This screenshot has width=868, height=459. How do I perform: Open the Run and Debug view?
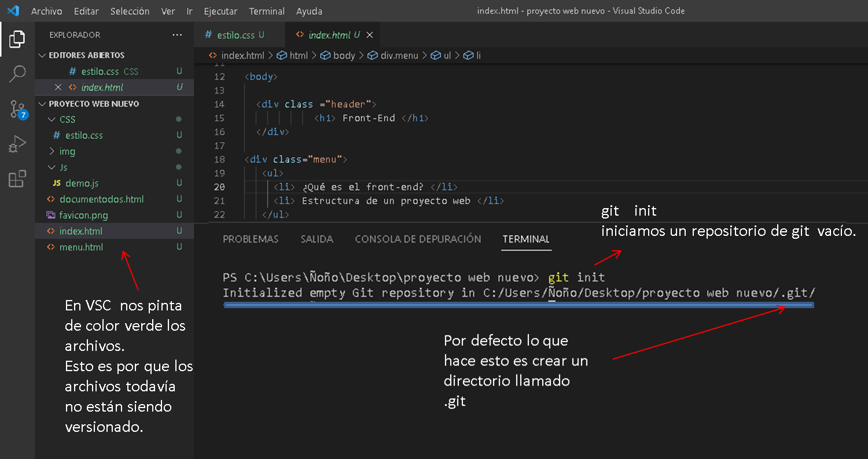click(17, 144)
